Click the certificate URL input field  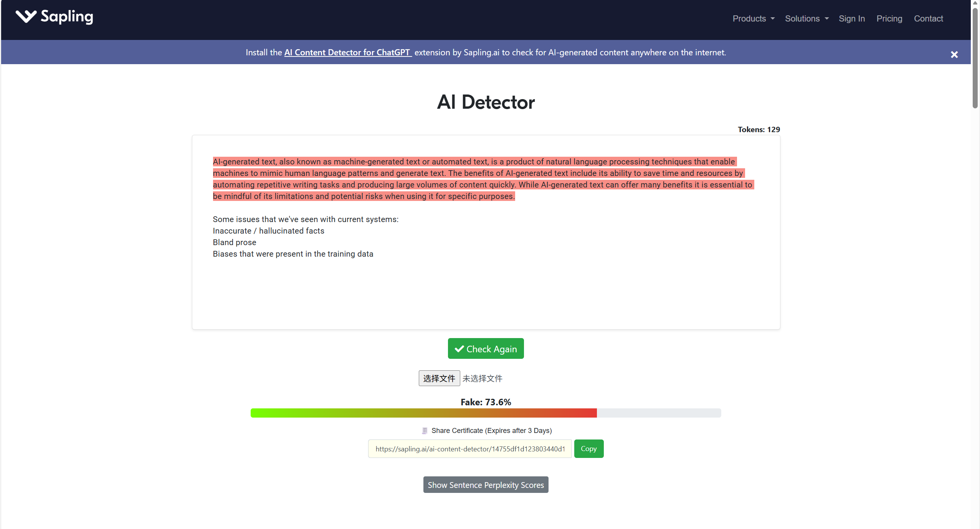click(469, 448)
